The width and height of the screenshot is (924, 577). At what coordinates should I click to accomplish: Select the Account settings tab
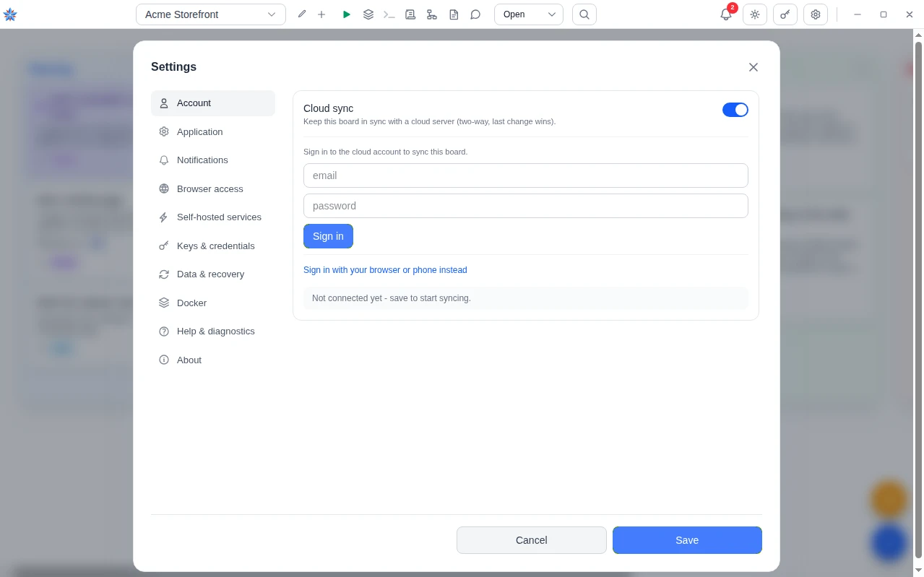pos(213,103)
